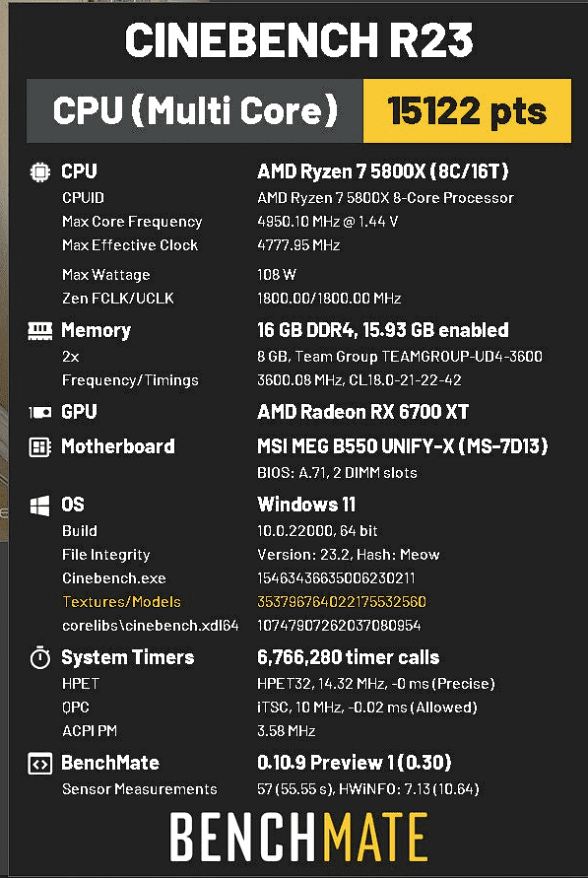Click the Motherboard section icon
The width and height of the screenshot is (588, 878).
[39, 446]
